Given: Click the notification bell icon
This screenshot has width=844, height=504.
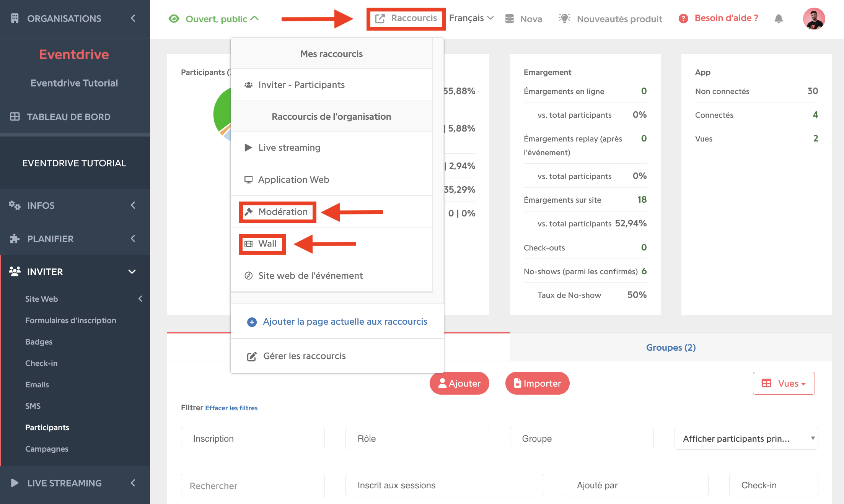Looking at the screenshot, I should coord(778,18).
